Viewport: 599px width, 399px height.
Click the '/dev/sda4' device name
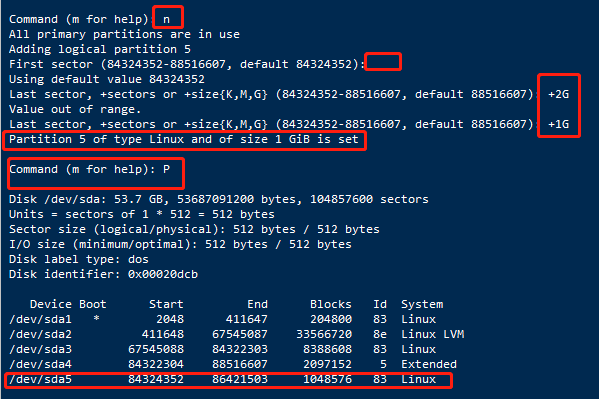point(40,364)
